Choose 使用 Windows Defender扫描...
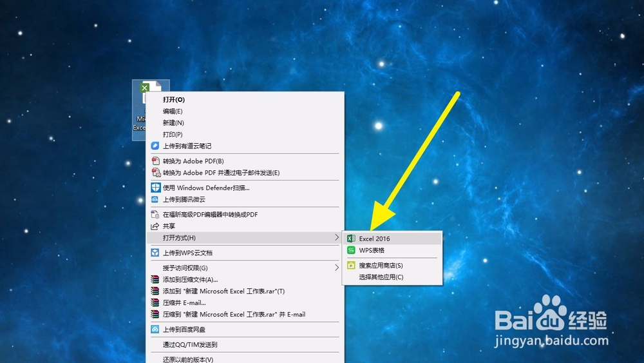This screenshot has height=363, width=644. [x=245, y=188]
